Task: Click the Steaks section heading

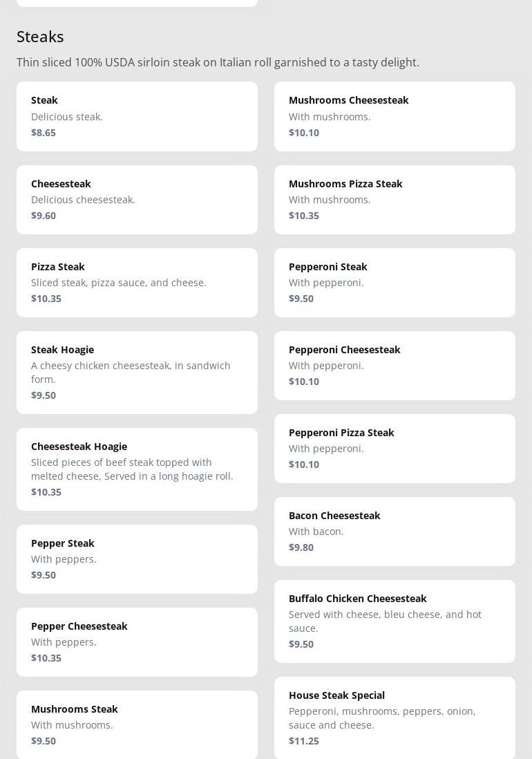Action: point(40,37)
